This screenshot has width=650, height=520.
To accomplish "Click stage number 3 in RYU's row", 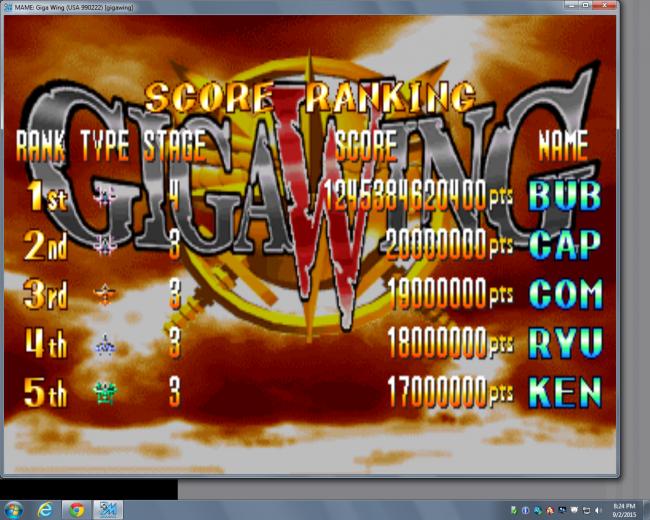I will [175, 343].
